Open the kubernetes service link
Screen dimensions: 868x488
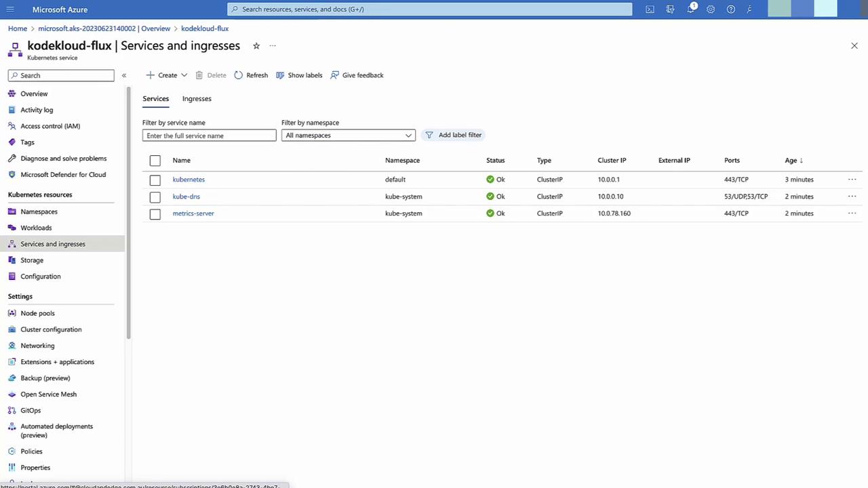[189, 180]
